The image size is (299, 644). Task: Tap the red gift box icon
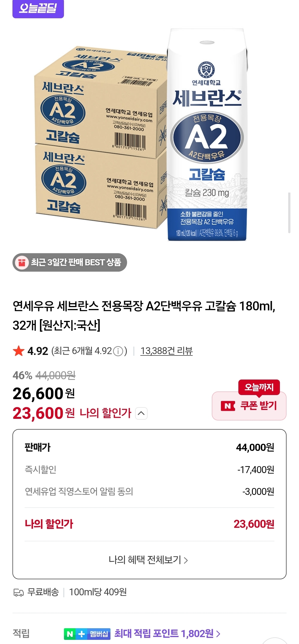pos(22,262)
